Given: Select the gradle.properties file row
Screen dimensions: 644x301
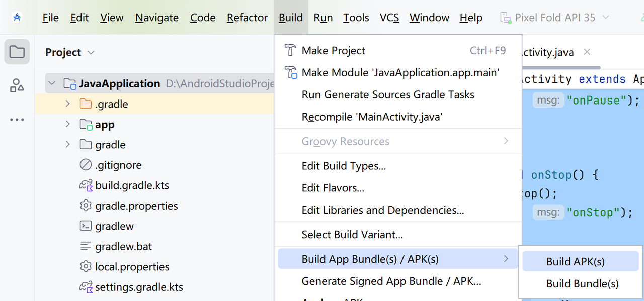Looking at the screenshot, I should [x=154, y=206].
